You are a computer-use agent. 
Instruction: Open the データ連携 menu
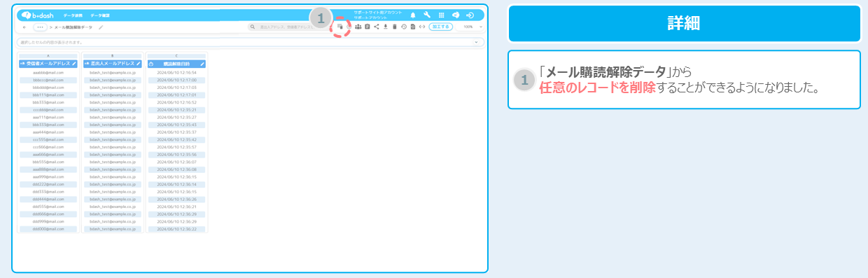[x=72, y=15]
